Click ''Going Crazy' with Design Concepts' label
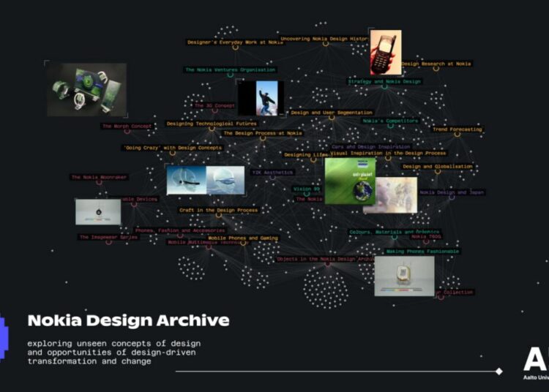The width and height of the screenshot is (549, 392). tap(173, 148)
